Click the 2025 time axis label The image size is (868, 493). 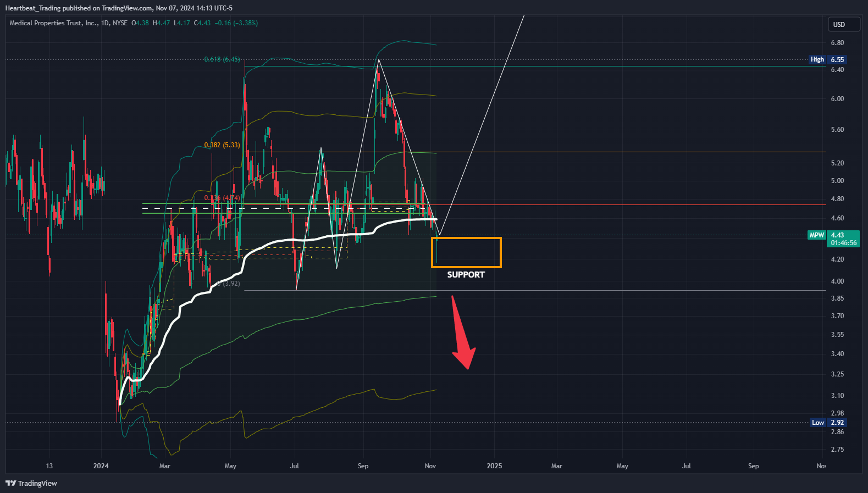coord(494,466)
